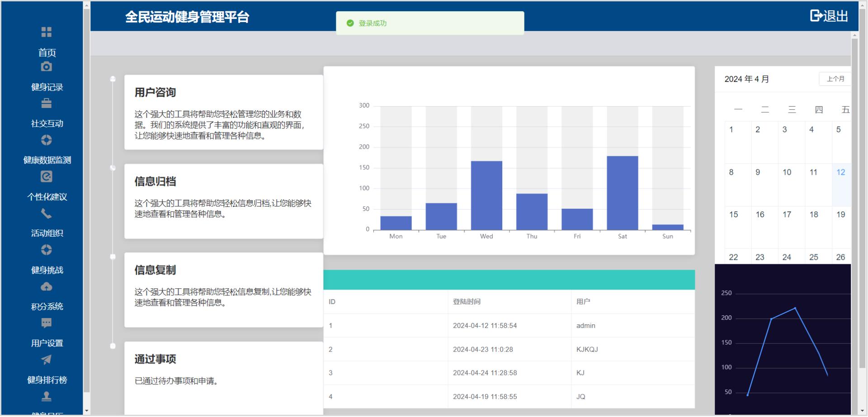Image resolution: width=868 pixels, height=417 pixels.
Task: Select the admin login record row
Action: coord(509,326)
